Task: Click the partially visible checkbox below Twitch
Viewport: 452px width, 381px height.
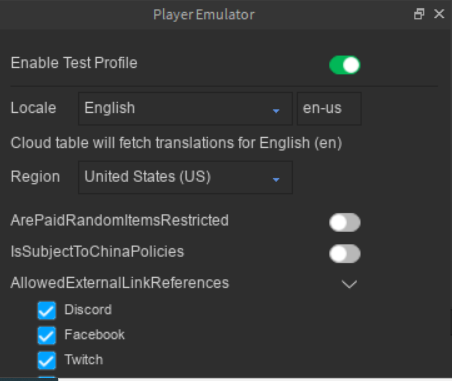Action: click(47, 377)
